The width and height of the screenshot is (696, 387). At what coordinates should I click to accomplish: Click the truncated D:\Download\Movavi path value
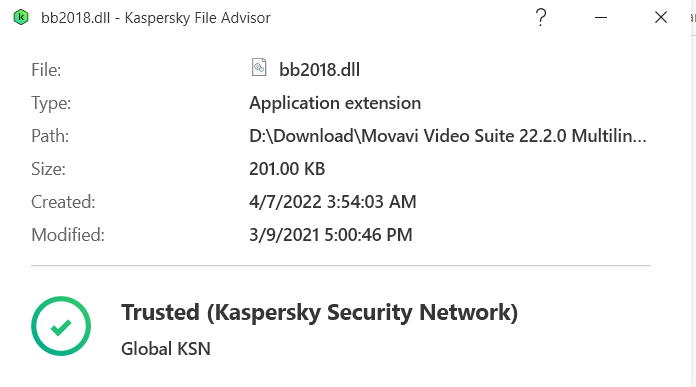point(447,136)
